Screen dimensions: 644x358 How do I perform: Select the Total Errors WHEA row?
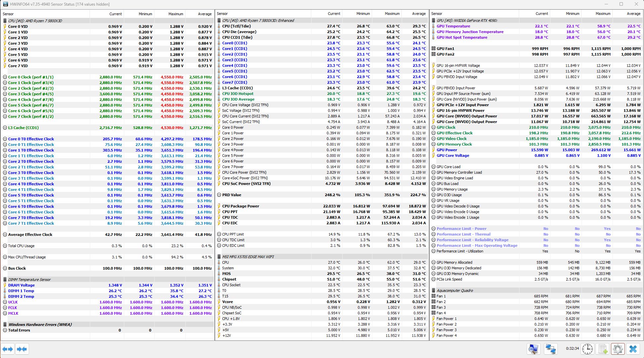click(x=19, y=330)
